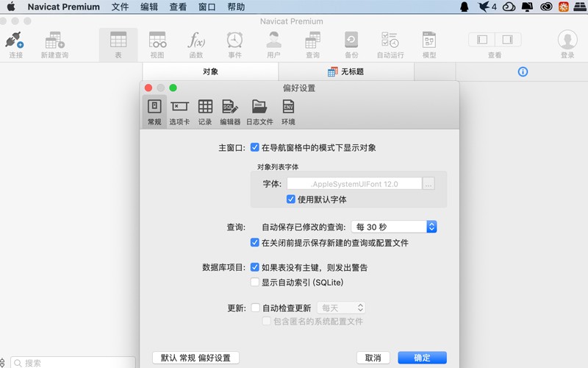Open the Query (查询) toolbar icon
This screenshot has width=588, height=368.
click(x=312, y=40)
